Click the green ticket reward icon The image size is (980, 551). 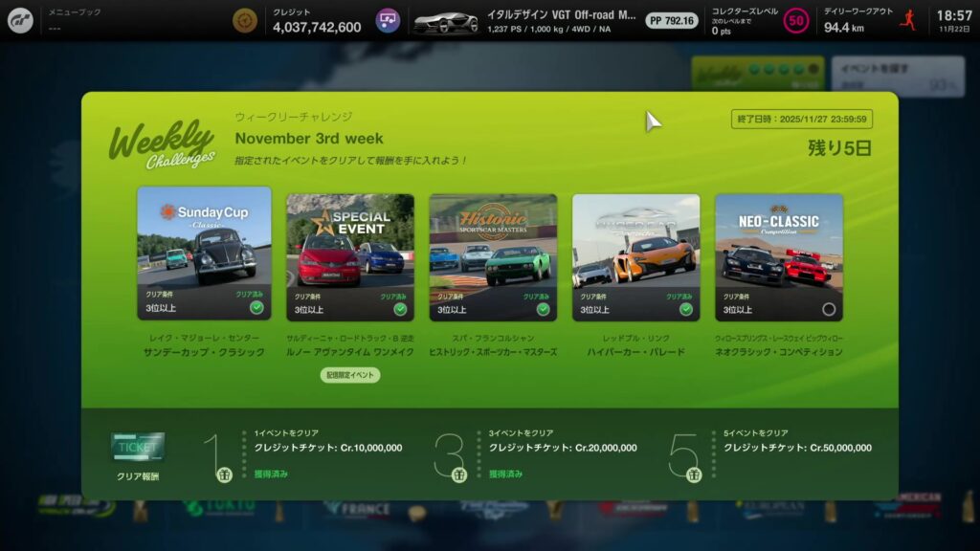point(138,448)
